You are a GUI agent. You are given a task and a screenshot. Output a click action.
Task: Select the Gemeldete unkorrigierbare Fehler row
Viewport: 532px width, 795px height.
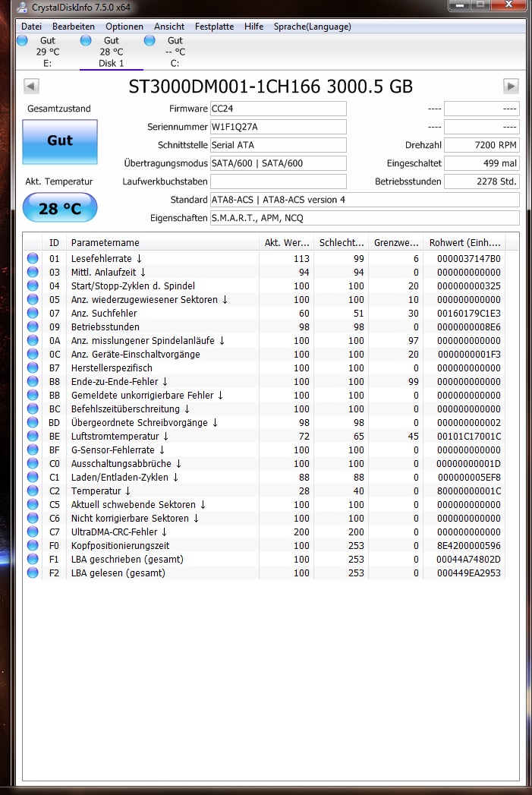[264, 396]
